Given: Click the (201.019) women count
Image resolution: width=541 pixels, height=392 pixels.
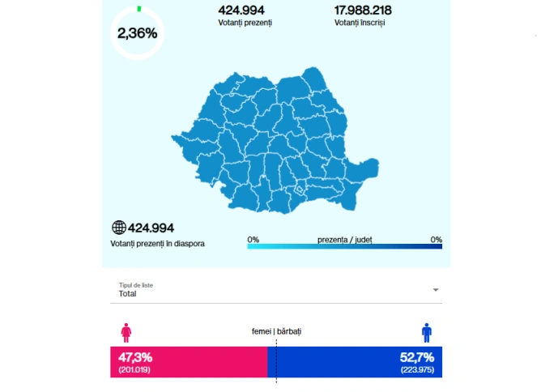Looking at the screenshot, I should [x=134, y=370].
